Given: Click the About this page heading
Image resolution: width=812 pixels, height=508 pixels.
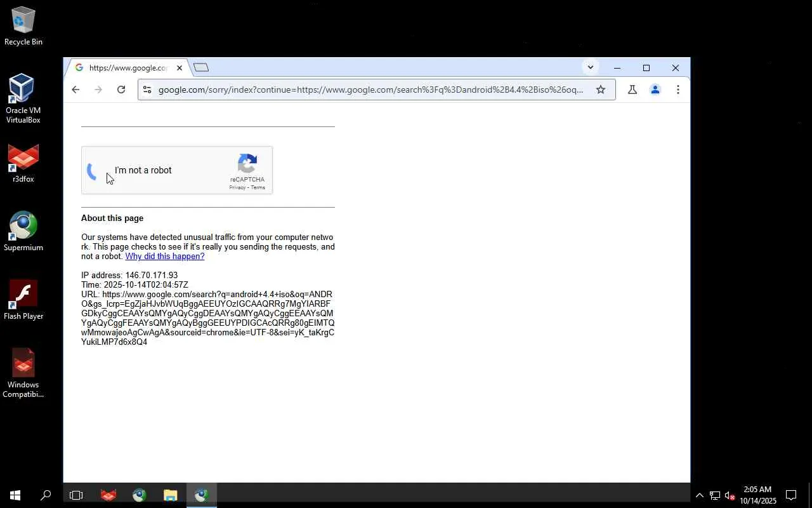Looking at the screenshot, I should click(x=112, y=218).
